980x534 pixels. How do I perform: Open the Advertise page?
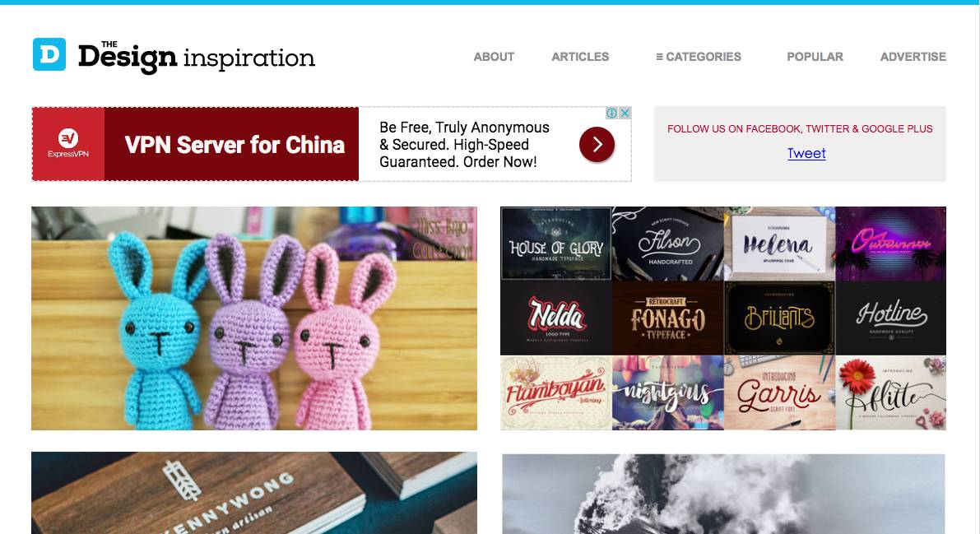pyautogui.click(x=913, y=57)
